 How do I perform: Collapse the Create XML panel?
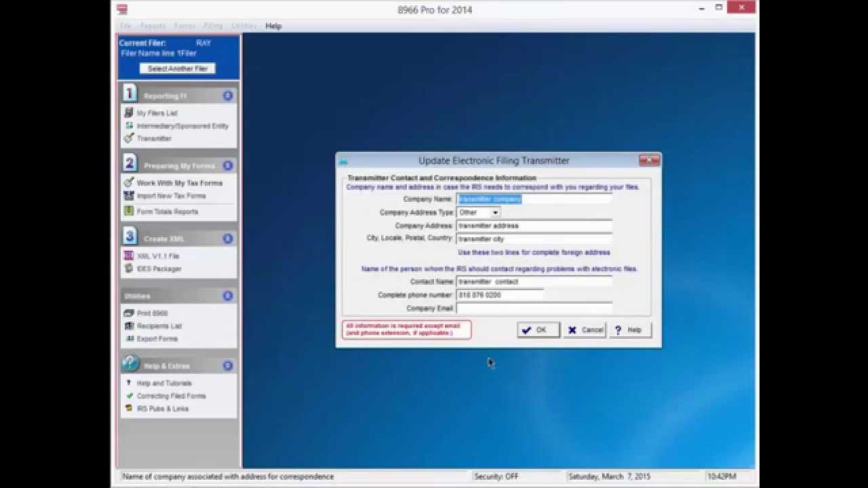(228, 239)
